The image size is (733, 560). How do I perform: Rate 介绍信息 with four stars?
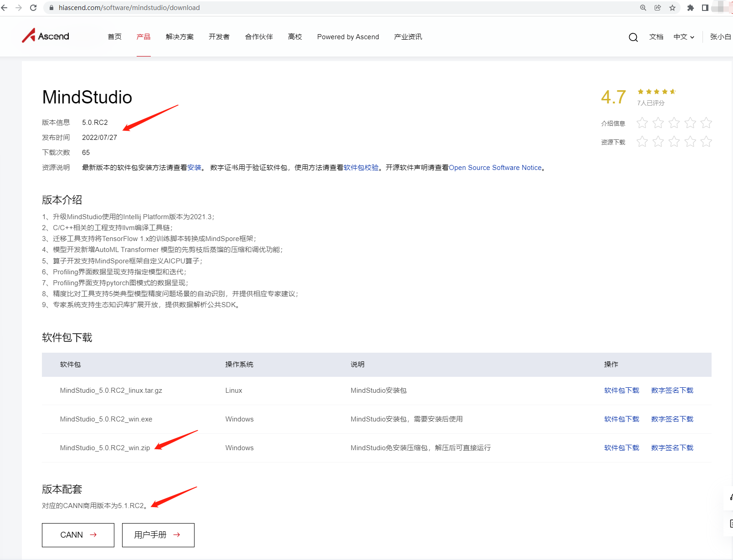coord(690,123)
